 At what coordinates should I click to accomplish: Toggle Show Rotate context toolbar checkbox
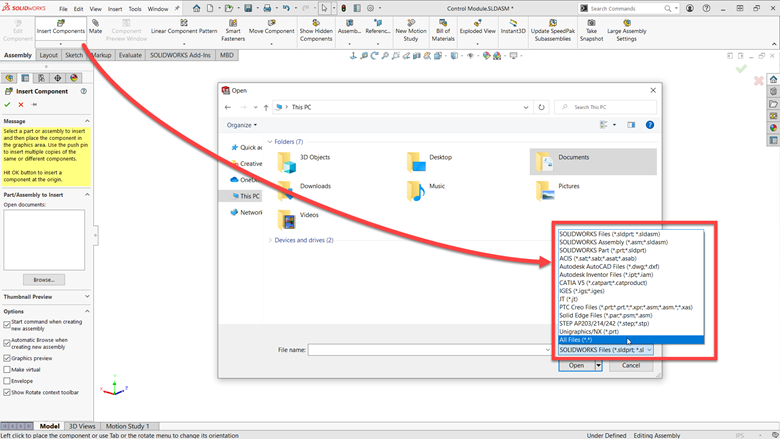pyautogui.click(x=7, y=392)
